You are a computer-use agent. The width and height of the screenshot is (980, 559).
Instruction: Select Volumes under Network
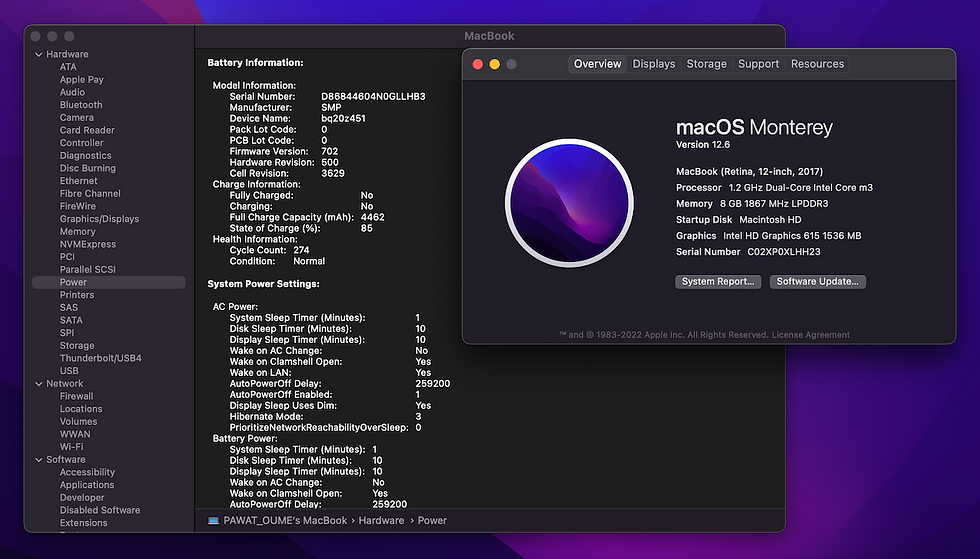pyautogui.click(x=79, y=421)
